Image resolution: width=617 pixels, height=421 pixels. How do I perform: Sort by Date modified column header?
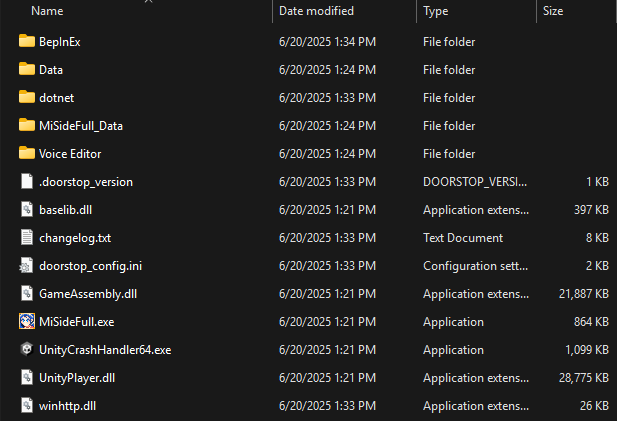click(315, 12)
